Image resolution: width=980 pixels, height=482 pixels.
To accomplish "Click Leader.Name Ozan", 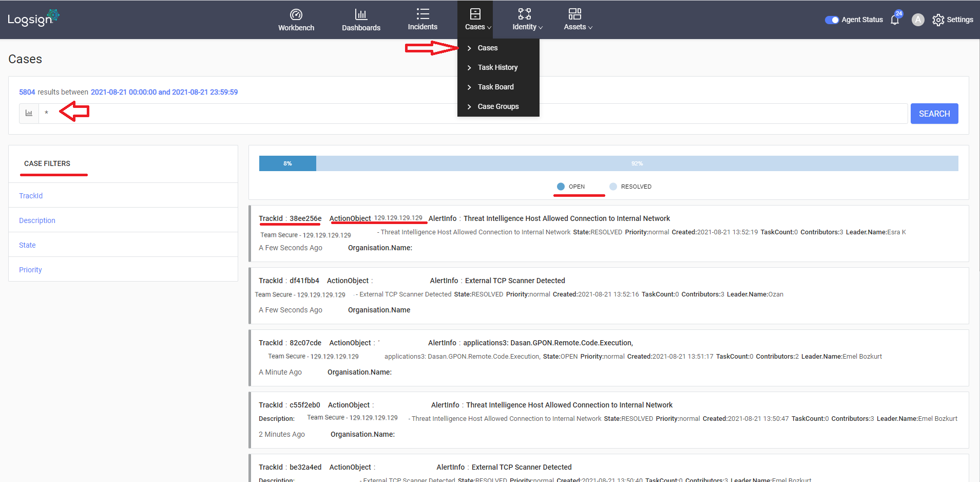I will pyautogui.click(x=755, y=294).
